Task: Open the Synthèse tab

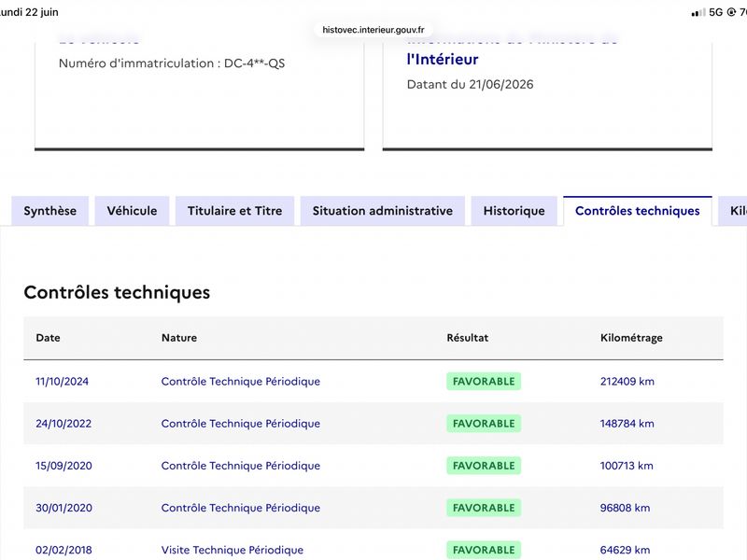Action: [x=50, y=211]
